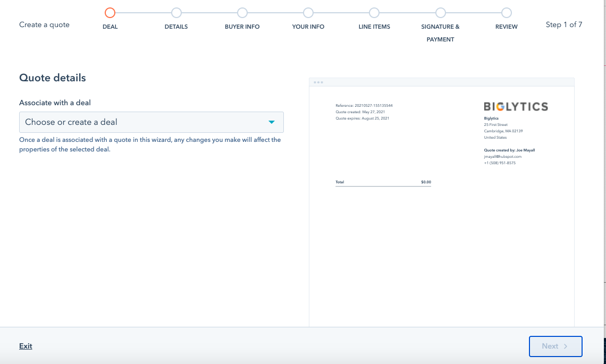Click the SIGNATURE & PAYMENT step label
606x364 pixels.
pyautogui.click(x=440, y=33)
